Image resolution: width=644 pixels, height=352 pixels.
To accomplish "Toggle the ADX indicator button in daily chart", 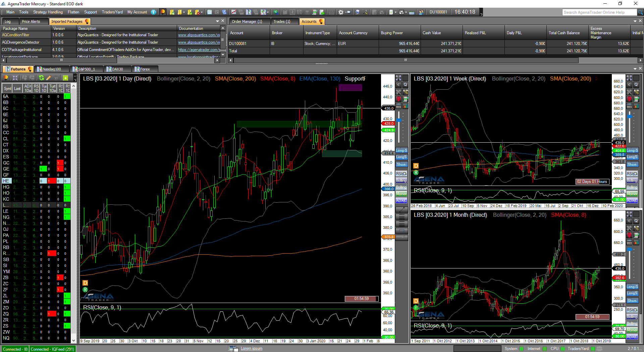I will coord(401,201).
